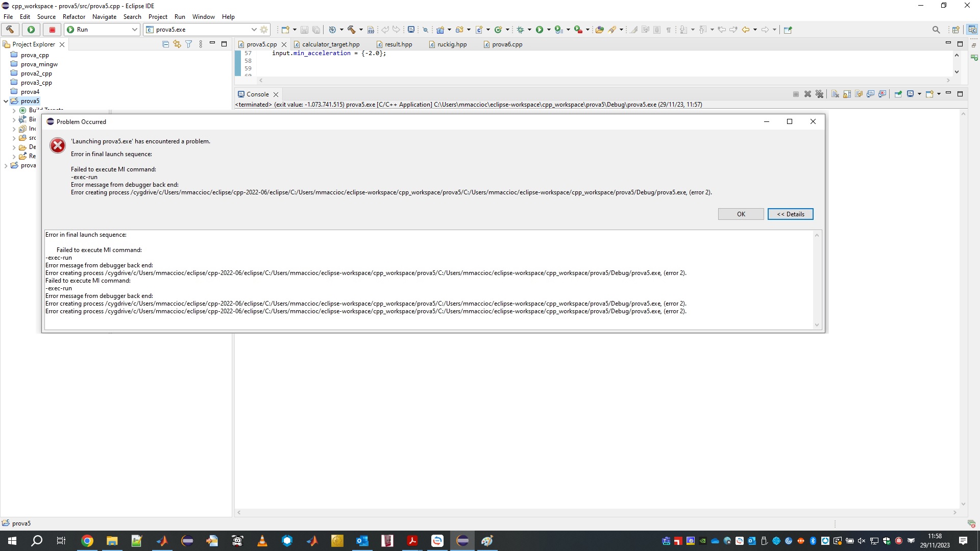This screenshot has height=551, width=980.
Task: Close the Console view tab
Action: (276, 94)
